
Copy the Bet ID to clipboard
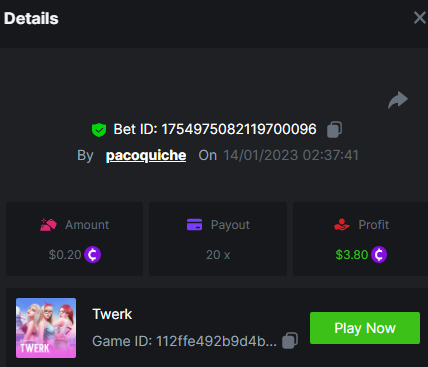[x=334, y=129]
